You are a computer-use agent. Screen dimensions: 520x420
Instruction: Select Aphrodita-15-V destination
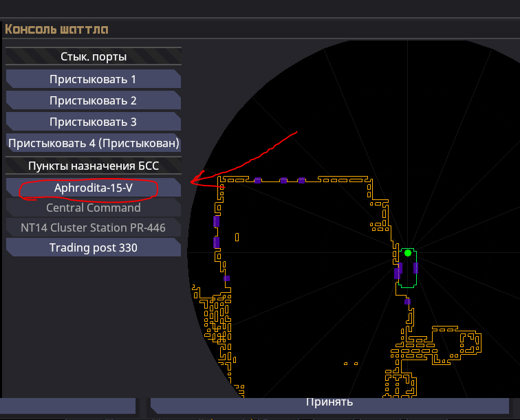pos(93,188)
